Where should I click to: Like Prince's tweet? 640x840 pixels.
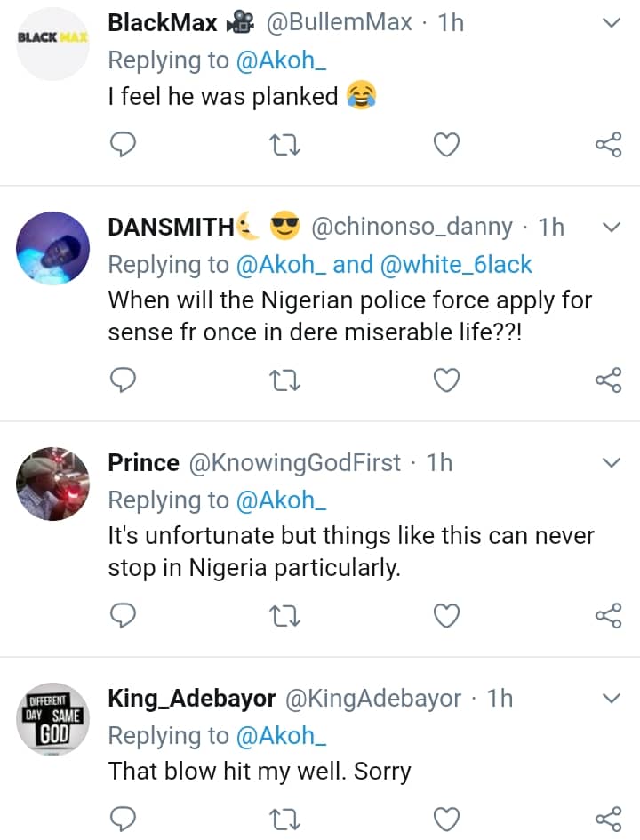tap(446, 615)
